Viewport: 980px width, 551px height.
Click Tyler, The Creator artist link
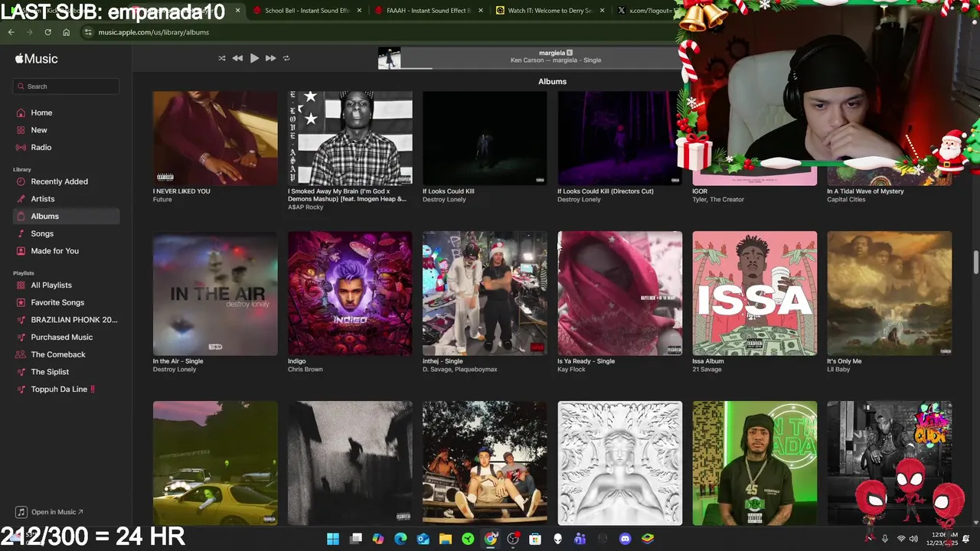click(718, 200)
